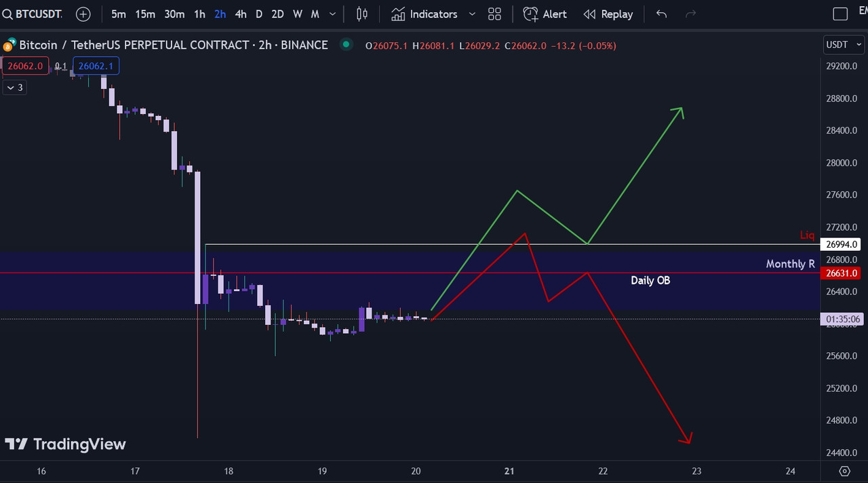The image size is (868, 483).
Task: Select the Liq text label
Action: point(807,235)
